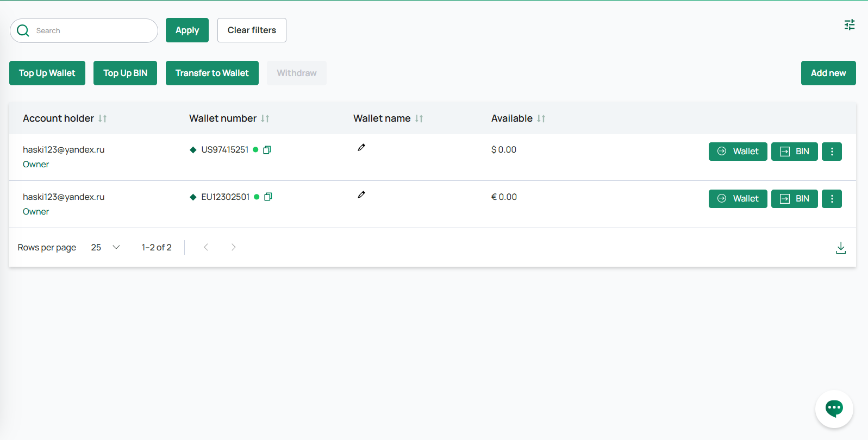This screenshot has width=868, height=440.
Task: Edit wallet name for US97415251
Action: 361,148
